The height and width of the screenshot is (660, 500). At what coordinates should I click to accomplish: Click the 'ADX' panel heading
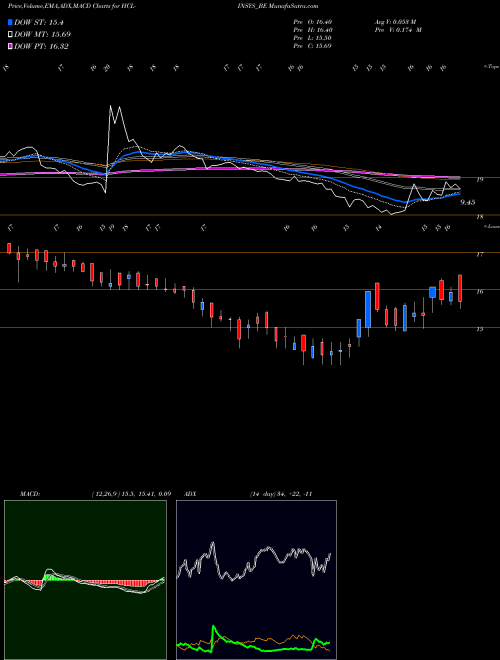pos(191,494)
